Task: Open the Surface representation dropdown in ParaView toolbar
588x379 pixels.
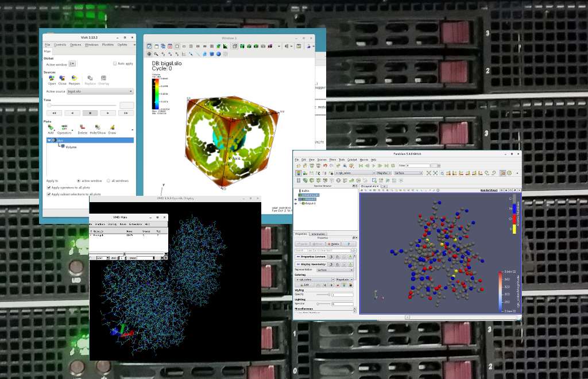Action: 408,173
